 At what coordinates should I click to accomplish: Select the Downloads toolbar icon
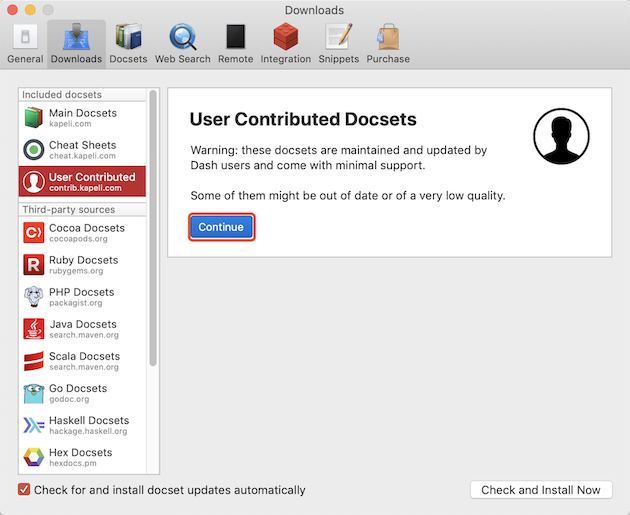pos(76,37)
